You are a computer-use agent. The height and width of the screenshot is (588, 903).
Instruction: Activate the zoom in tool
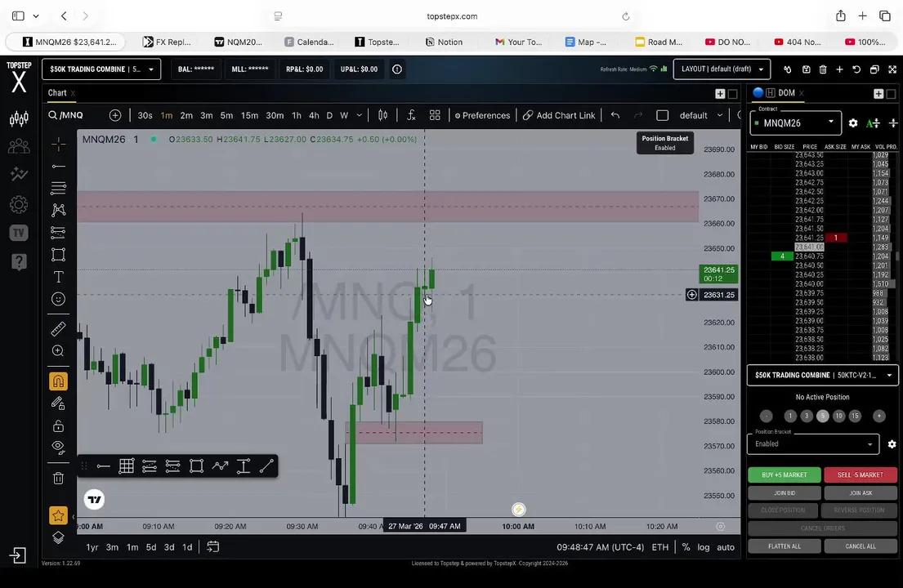pyautogui.click(x=58, y=351)
